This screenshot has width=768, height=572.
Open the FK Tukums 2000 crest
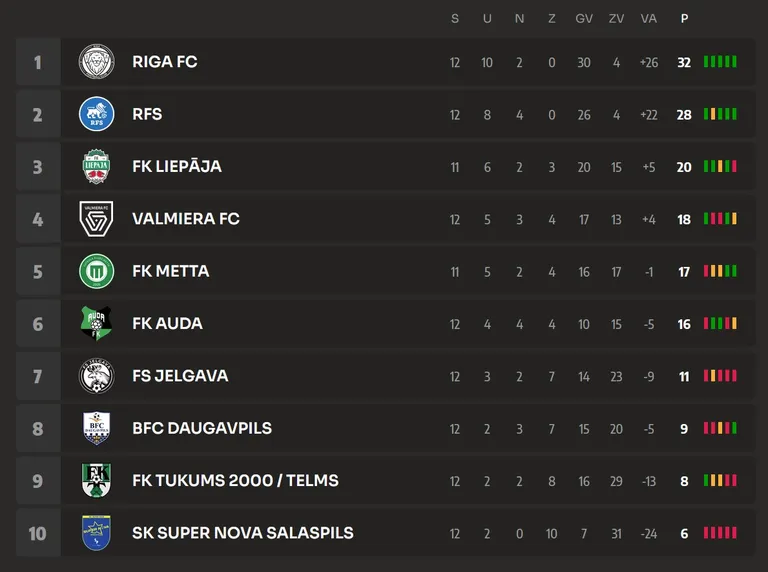coord(96,480)
